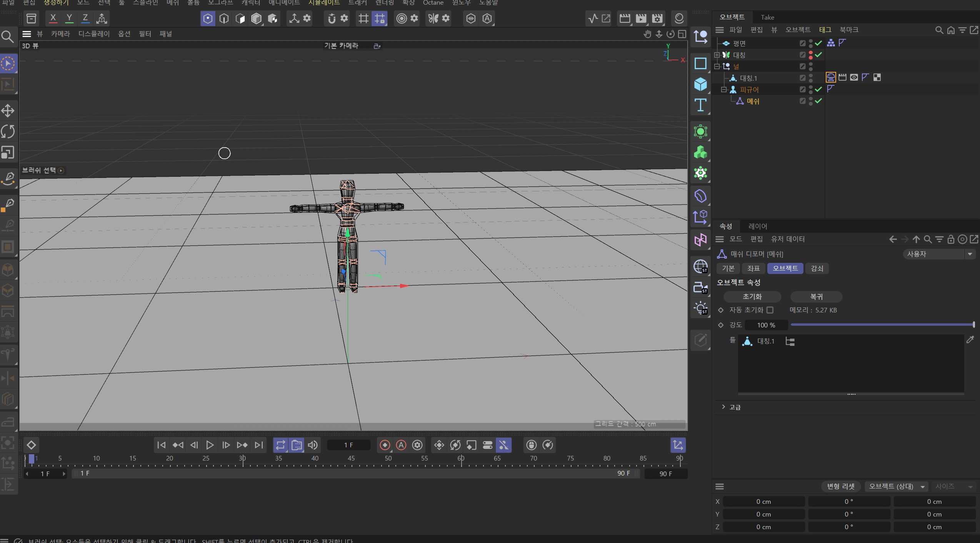Open the 사용자 dropdown
The image size is (980, 543).
pos(938,254)
